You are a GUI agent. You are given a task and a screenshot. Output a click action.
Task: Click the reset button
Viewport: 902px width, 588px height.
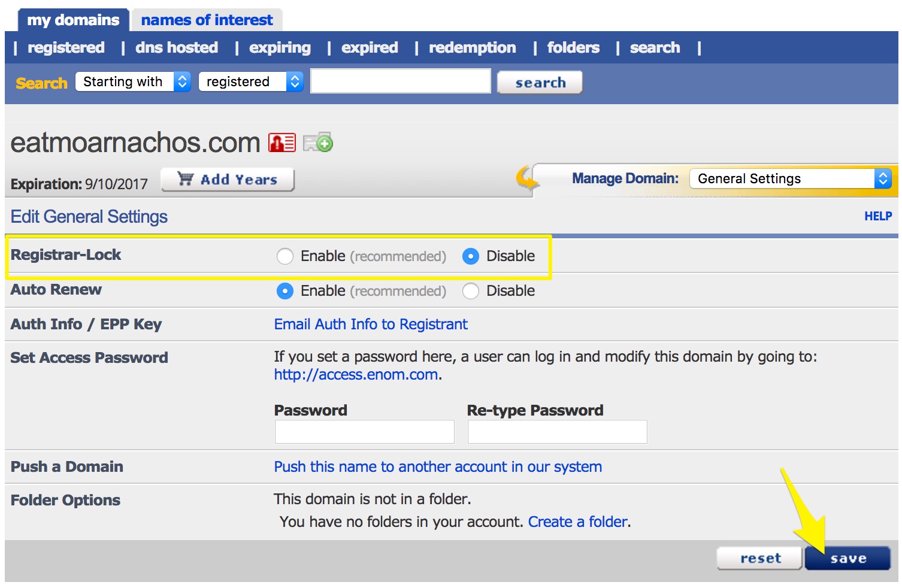click(759, 558)
